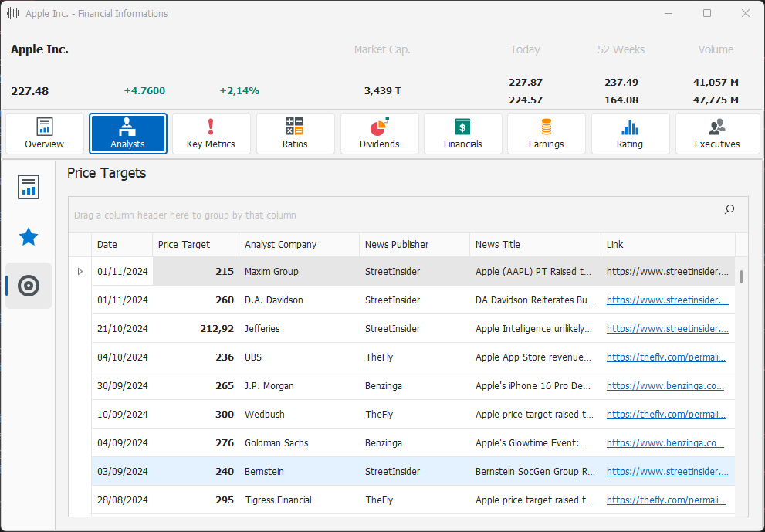Click the Market Cap. value 3,439 T

383,91
